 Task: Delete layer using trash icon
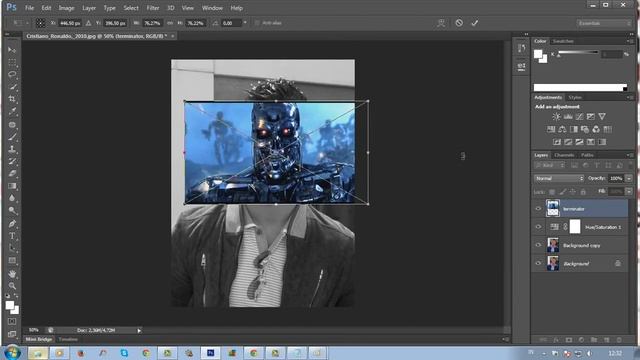tap(619, 340)
